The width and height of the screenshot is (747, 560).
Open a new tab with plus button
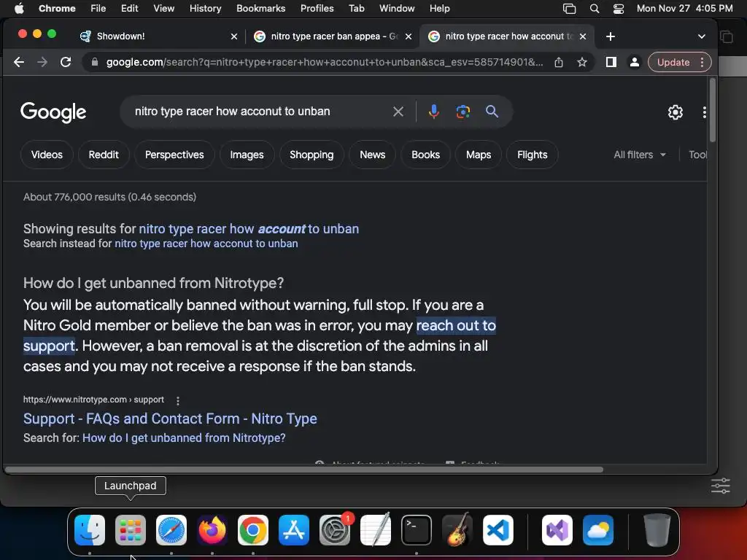[x=611, y=36]
